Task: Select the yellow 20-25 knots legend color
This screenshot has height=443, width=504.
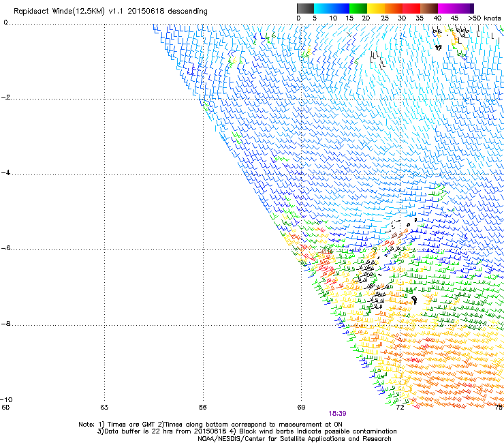Action: (x=376, y=8)
